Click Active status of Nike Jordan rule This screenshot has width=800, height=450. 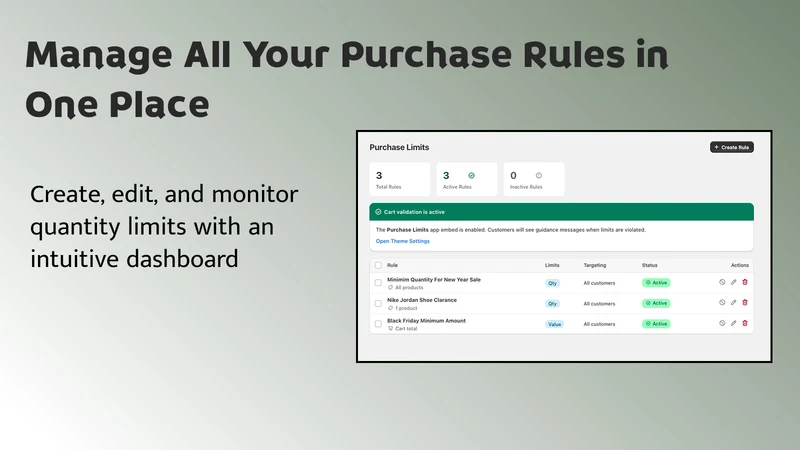point(656,303)
